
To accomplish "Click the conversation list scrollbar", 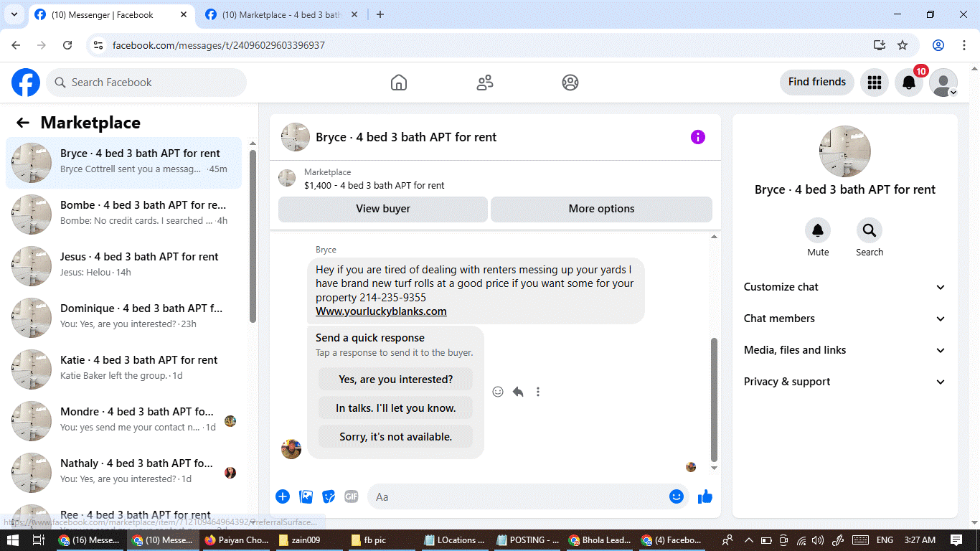I will (253, 237).
